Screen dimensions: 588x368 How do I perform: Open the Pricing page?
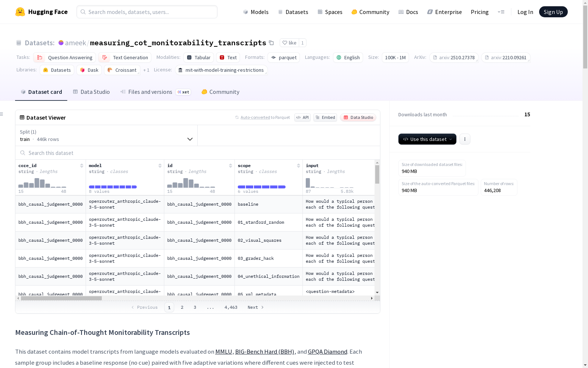(x=480, y=12)
